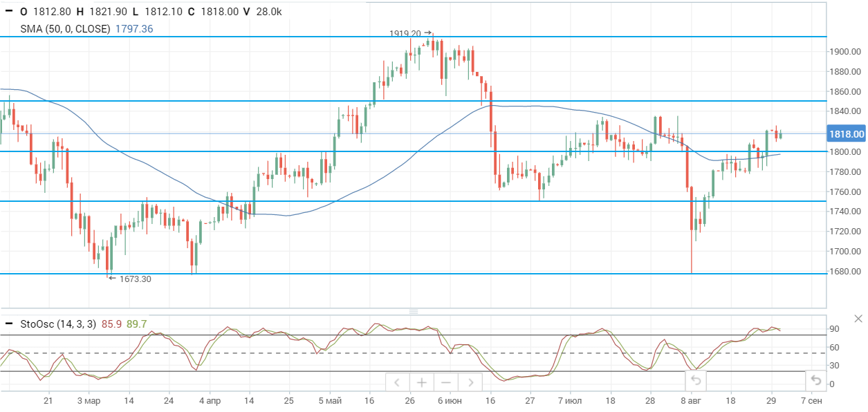The height and width of the screenshot is (412, 868).
Task: Grab the pane divider handle above StoOsc
Action: tap(414, 311)
